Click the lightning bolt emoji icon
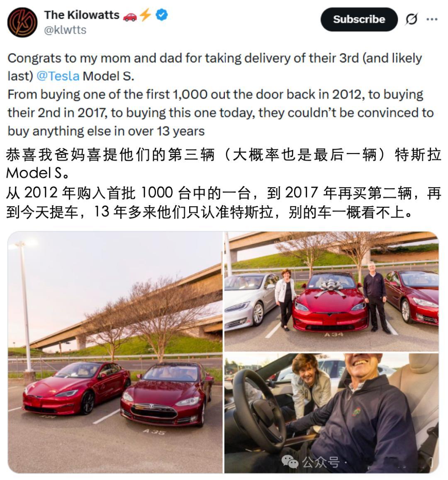This screenshot has width=448, height=480. (146, 15)
